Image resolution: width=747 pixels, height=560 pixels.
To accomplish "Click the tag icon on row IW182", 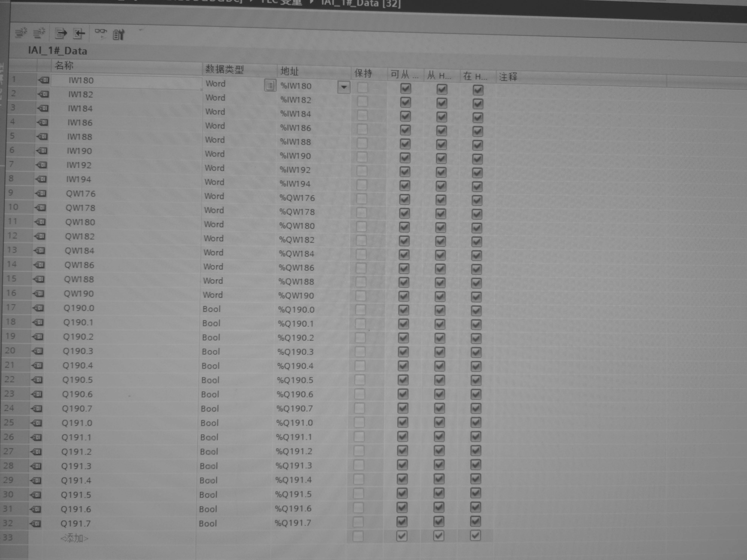I will pos(44,94).
